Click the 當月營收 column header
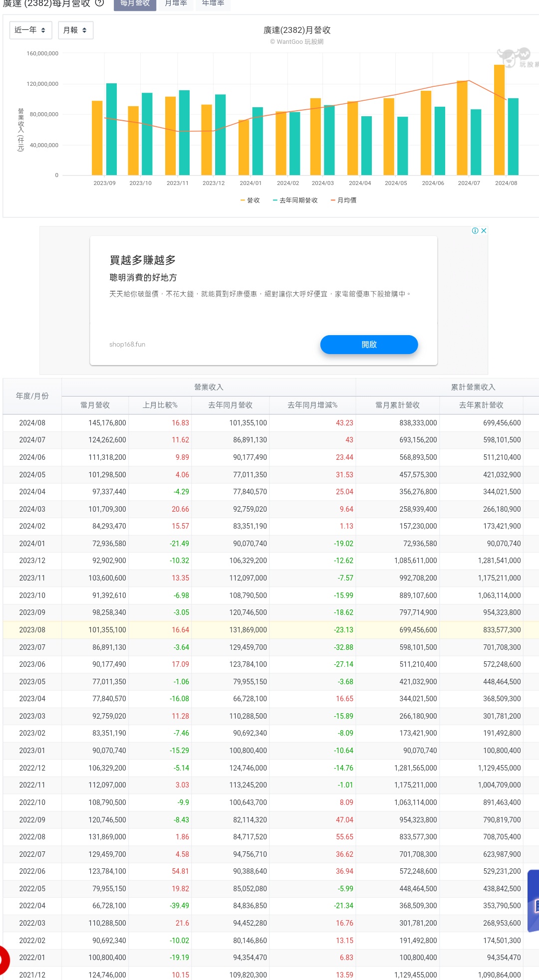This screenshot has width=539, height=980. click(x=95, y=405)
